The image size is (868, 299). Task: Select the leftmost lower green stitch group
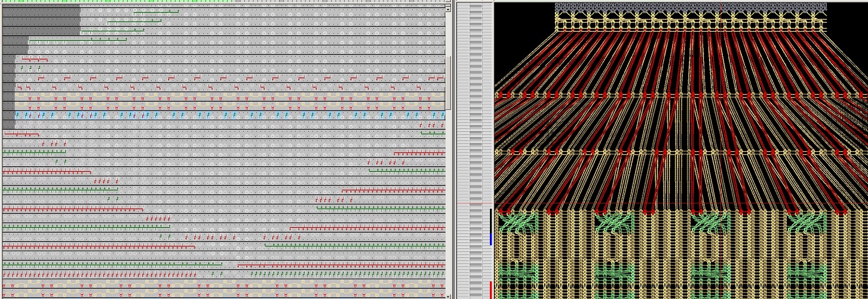pyautogui.click(x=519, y=275)
